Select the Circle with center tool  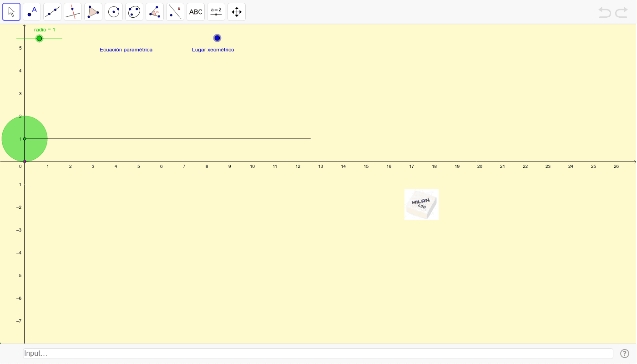(114, 12)
